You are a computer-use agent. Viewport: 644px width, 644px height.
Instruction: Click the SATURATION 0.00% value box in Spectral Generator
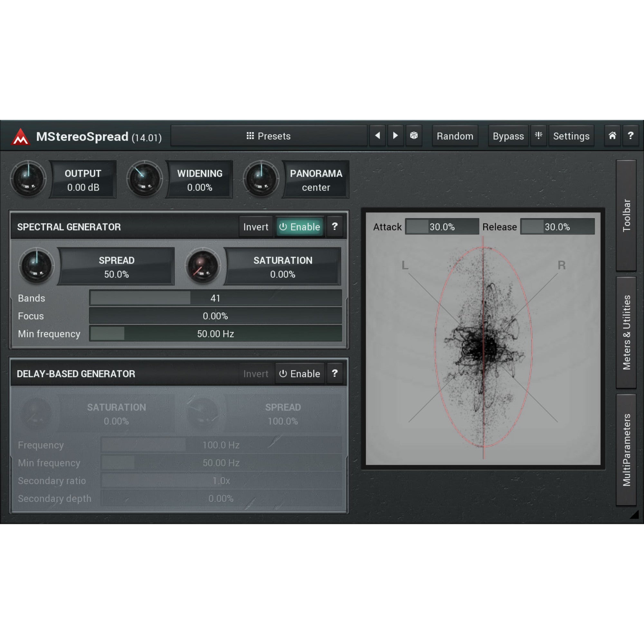coord(283,267)
